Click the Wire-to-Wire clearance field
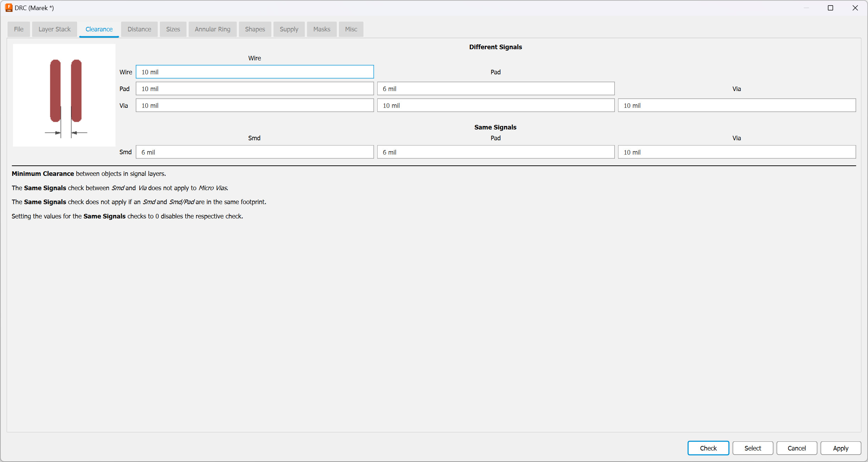Screen dimensions: 868x462 click(254, 72)
